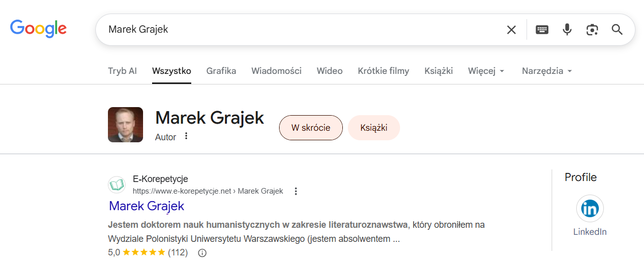Screen dimensions: 644x268
Task: Open more options next to Autor
Action: [x=186, y=136]
